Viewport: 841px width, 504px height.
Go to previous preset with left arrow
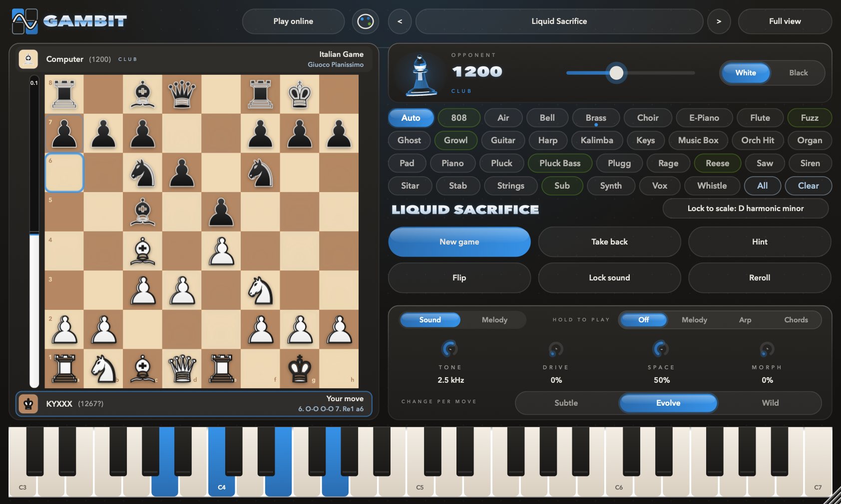tap(400, 21)
